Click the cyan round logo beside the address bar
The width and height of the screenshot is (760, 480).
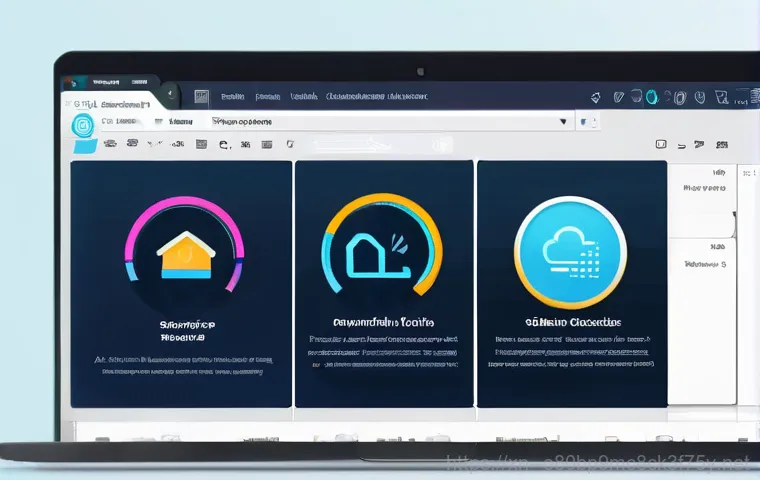pyautogui.click(x=81, y=125)
